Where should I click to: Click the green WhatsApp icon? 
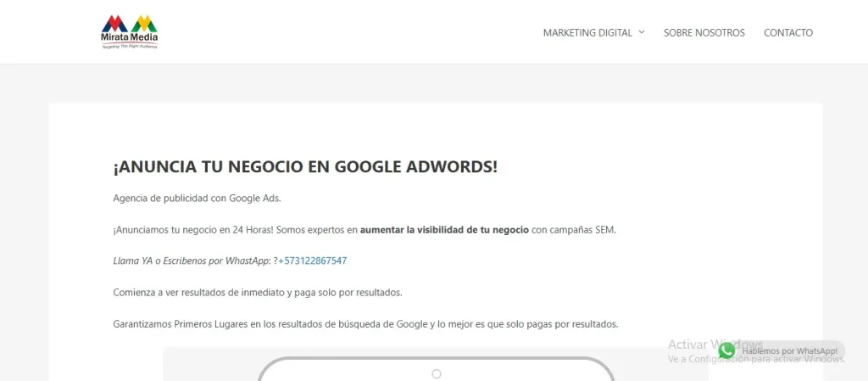point(726,350)
